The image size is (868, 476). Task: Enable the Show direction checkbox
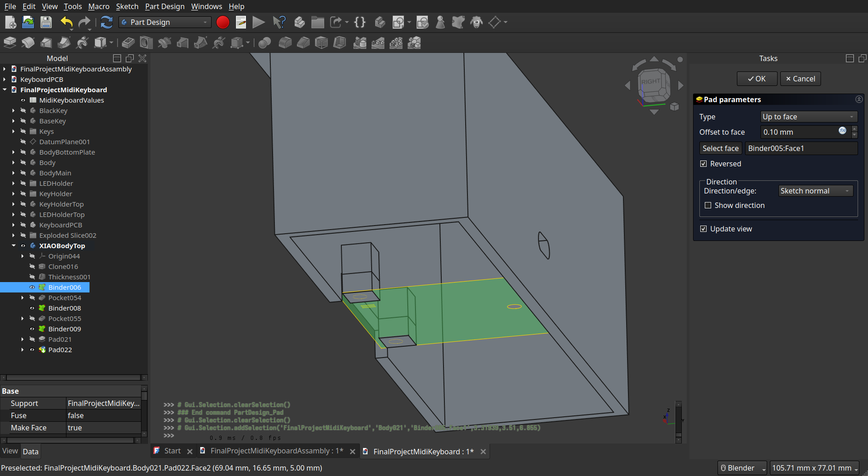tap(708, 205)
